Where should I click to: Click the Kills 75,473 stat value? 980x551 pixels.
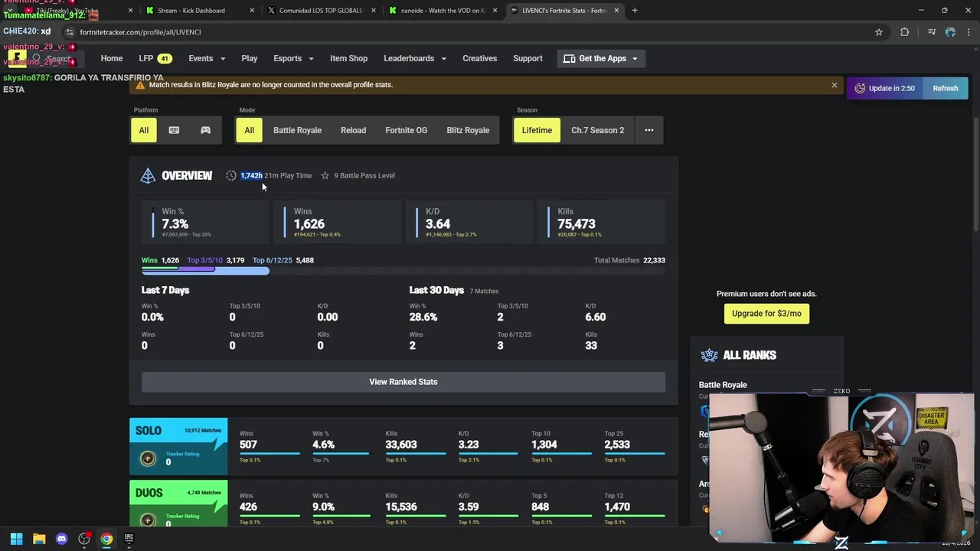click(x=577, y=224)
